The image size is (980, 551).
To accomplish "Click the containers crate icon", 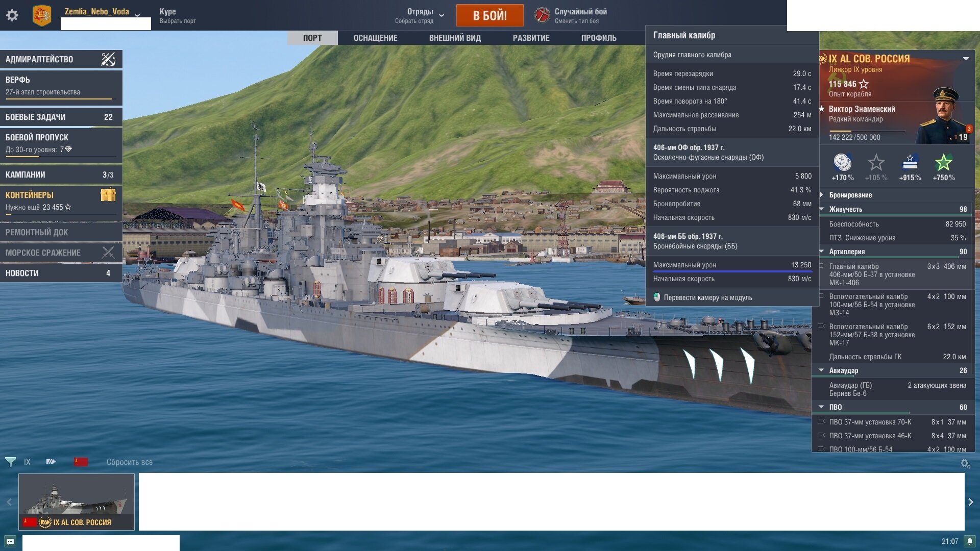I will pyautogui.click(x=108, y=195).
